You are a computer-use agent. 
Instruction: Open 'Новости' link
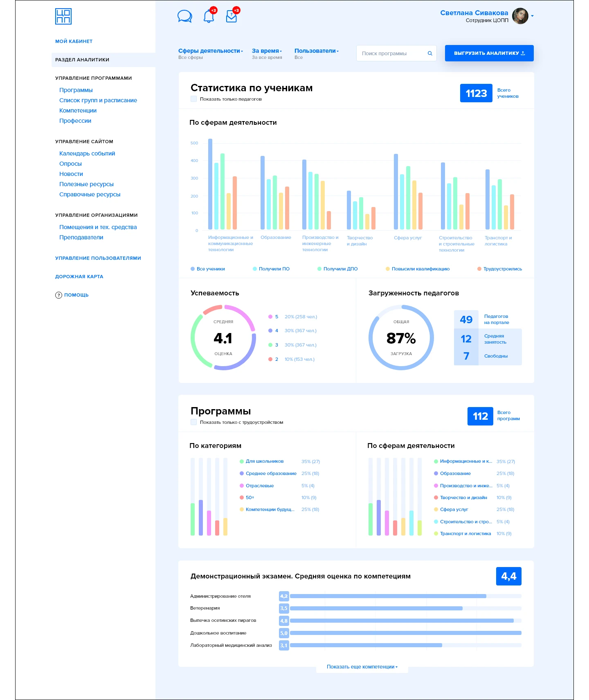(x=71, y=174)
